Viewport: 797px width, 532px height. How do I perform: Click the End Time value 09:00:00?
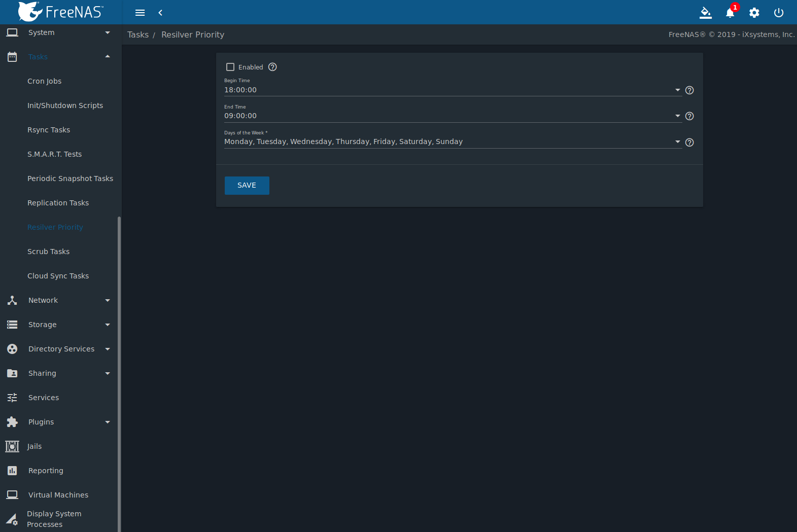(x=240, y=116)
